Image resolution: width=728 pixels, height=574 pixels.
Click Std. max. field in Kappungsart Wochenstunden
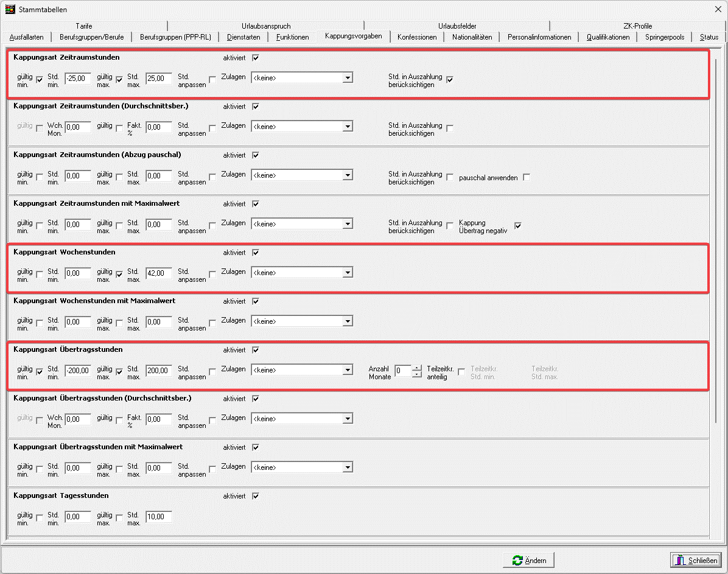coord(159,273)
